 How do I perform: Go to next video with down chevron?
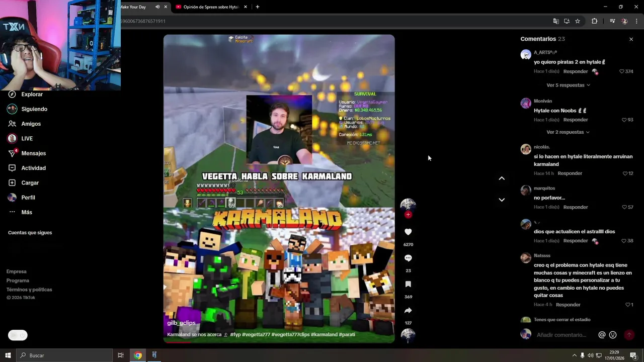pyautogui.click(x=502, y=200)
